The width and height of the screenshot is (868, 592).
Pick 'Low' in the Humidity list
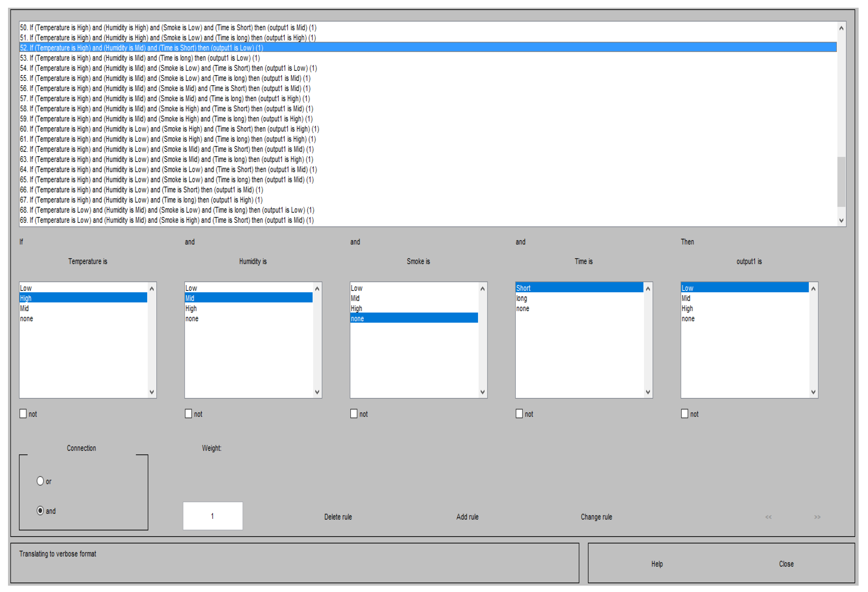(x=191, y=288)
